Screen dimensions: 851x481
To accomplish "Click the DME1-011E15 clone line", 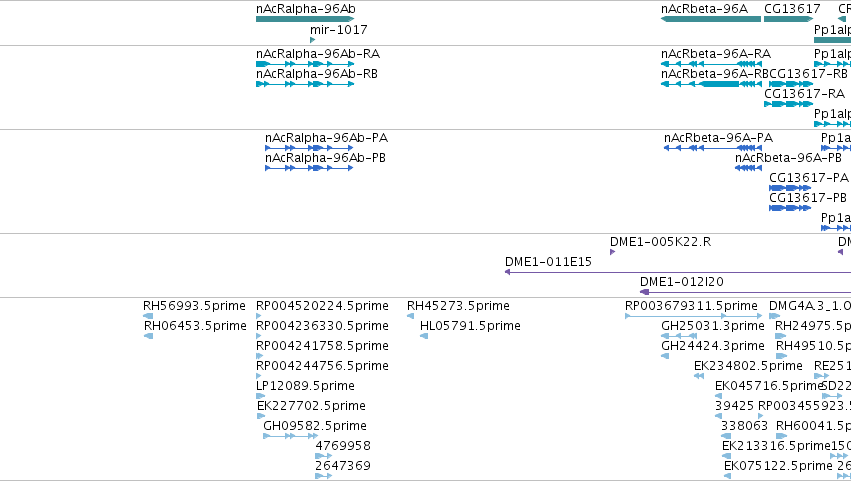I will click(678, 272).
